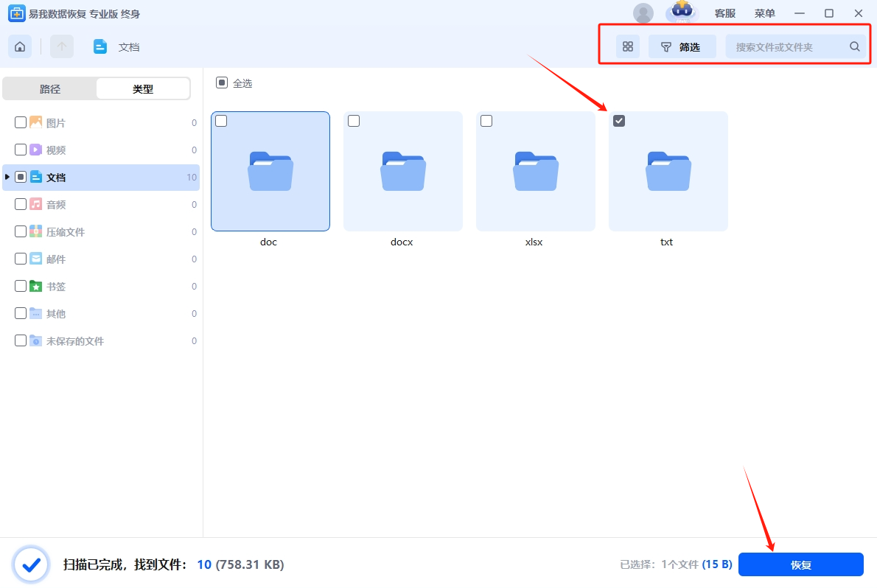Open the 菜单 menu

point(764,13)
